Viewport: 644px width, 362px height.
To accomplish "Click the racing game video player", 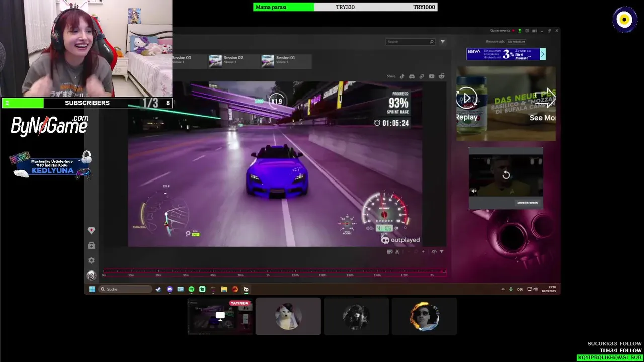I will [x=275, y=164].
